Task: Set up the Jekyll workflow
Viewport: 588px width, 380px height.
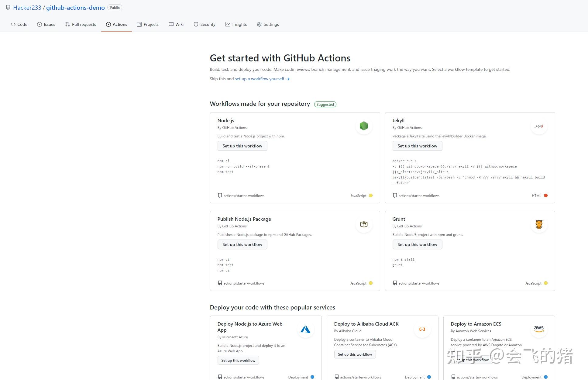Action: 417,146
